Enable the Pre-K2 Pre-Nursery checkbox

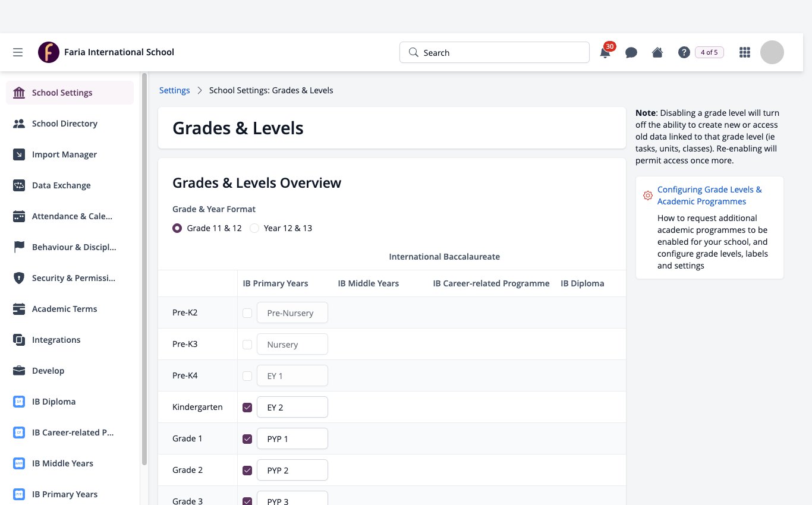click(247, 313)
